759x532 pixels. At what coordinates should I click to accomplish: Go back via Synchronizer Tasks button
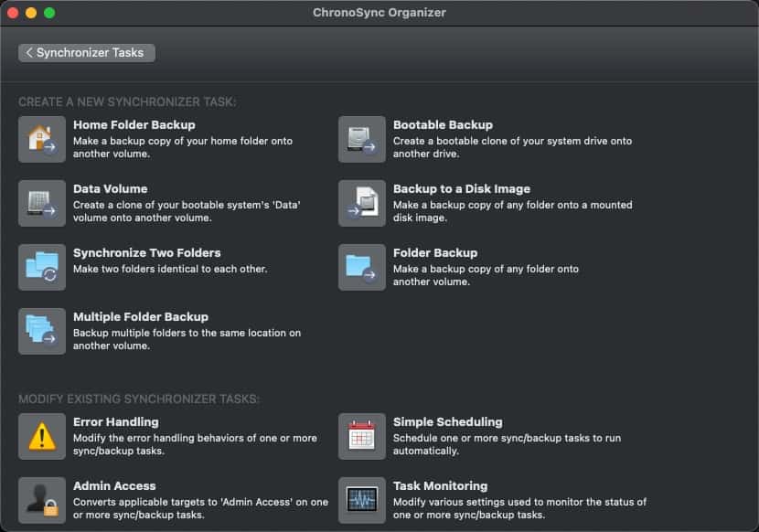point(87,53)
